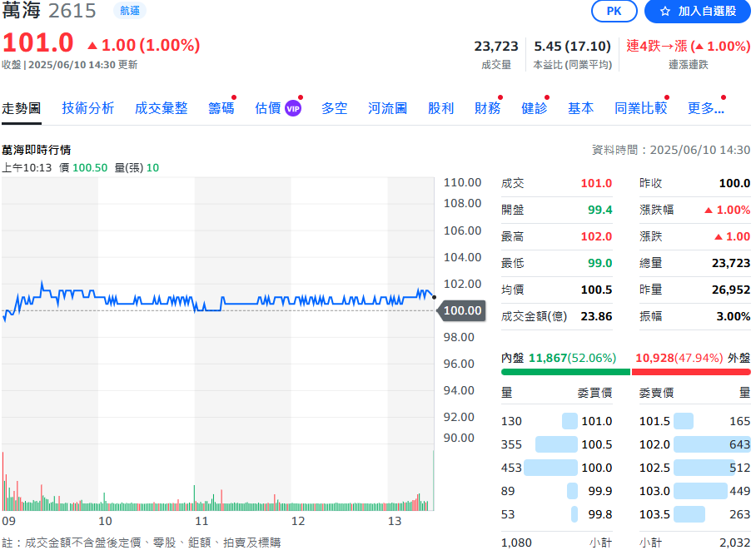Click the 最低 value 99.0
Screen dimensions: 756x550
(599, 263)
